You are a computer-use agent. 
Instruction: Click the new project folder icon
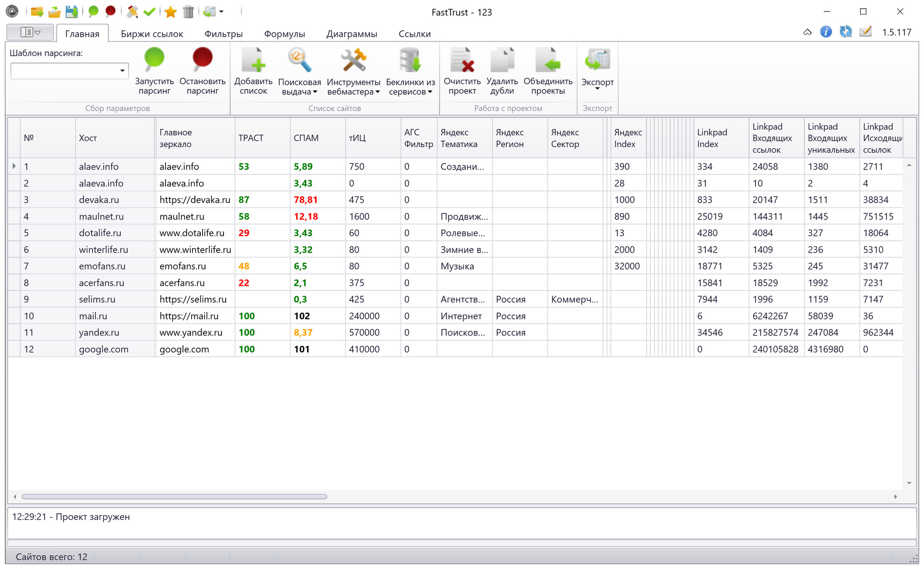coord(37,12)
